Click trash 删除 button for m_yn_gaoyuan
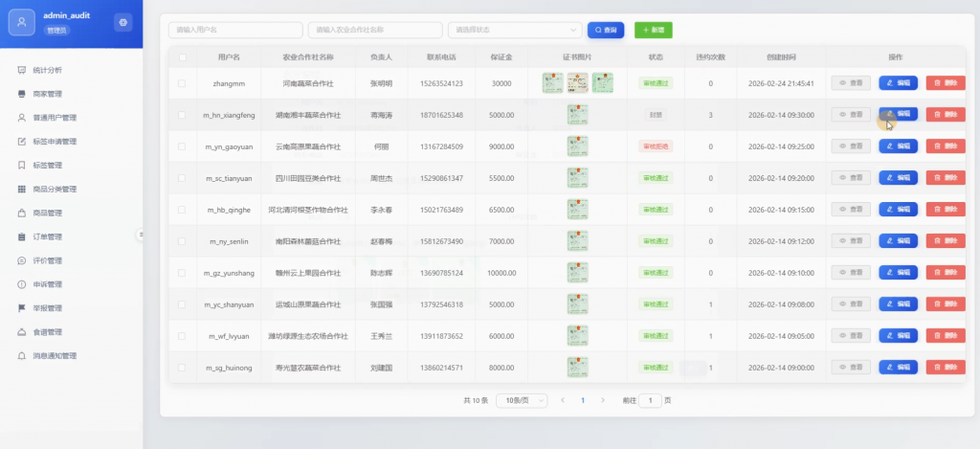The height and width of the screenshot is (449, 980). [946, 146]
